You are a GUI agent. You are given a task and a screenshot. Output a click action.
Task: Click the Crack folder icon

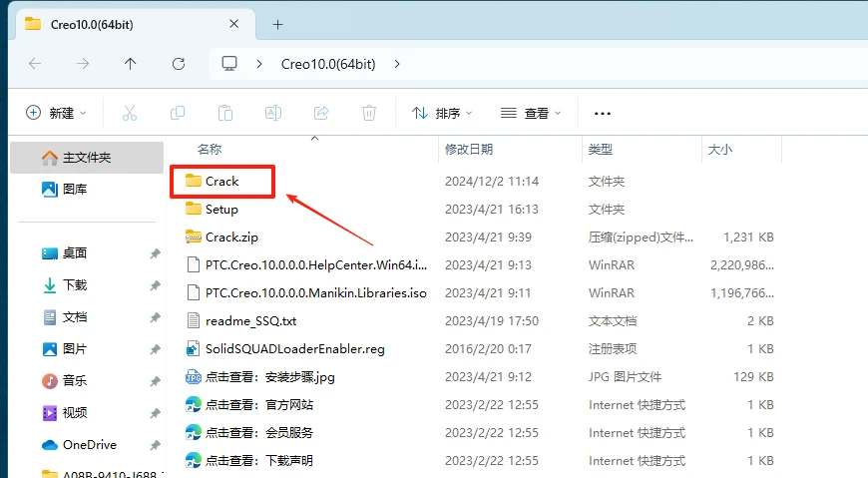pos(194,181)
